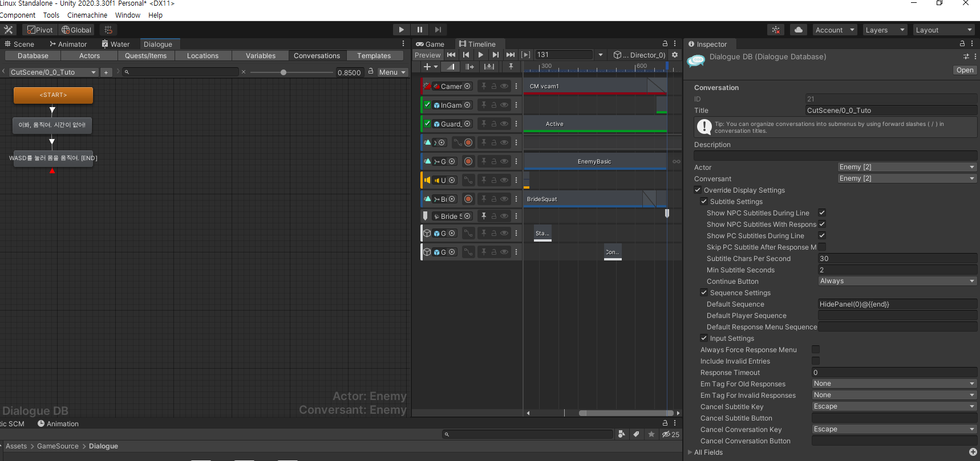
Task: Open the Cinemachine menu
Action: [87, 15]
